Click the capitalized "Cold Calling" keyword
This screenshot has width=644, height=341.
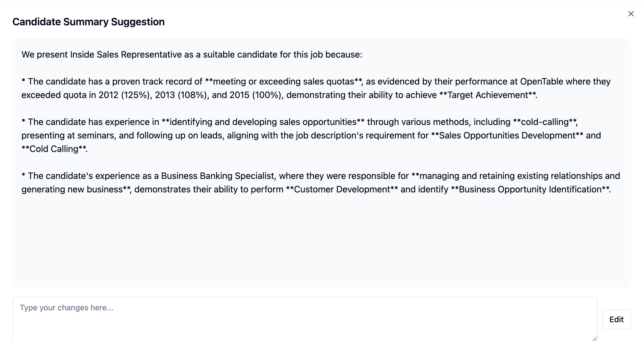coord(54,149)
